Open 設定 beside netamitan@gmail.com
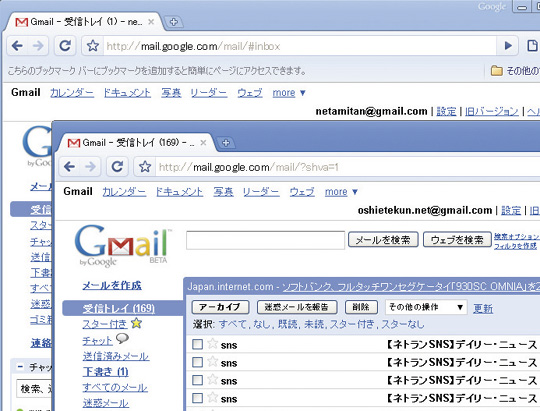540x411 pixels. [x=446, y=111]
